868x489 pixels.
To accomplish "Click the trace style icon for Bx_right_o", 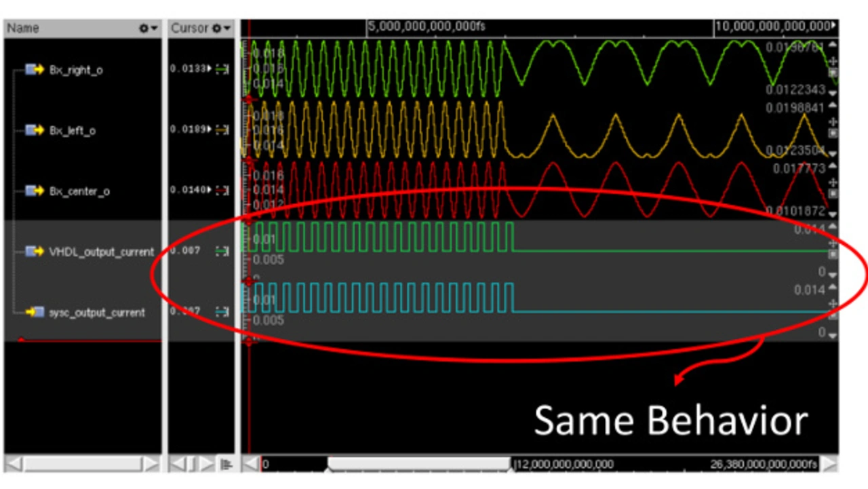I will point(222,70).
